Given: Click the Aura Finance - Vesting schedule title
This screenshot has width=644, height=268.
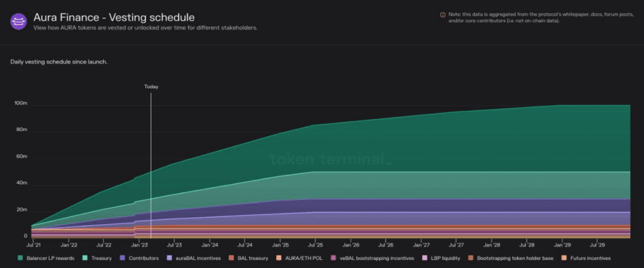Looking at the screenshot, I should (x=114, y=17).
